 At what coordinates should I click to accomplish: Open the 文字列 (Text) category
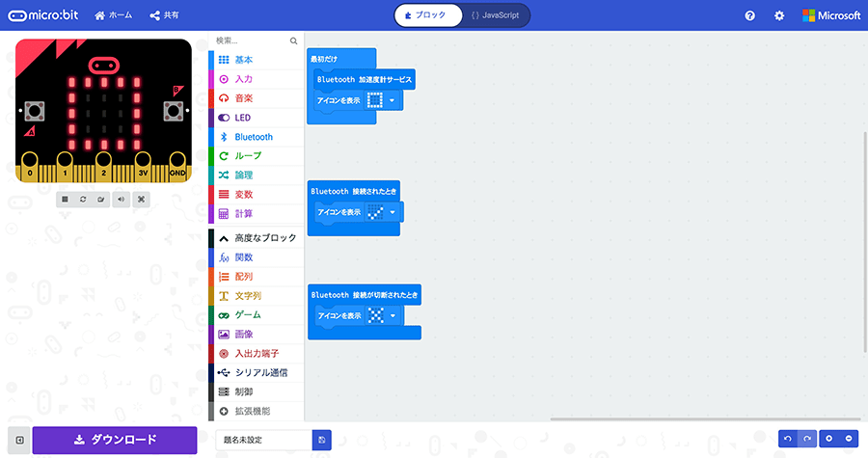pos(257,296)
